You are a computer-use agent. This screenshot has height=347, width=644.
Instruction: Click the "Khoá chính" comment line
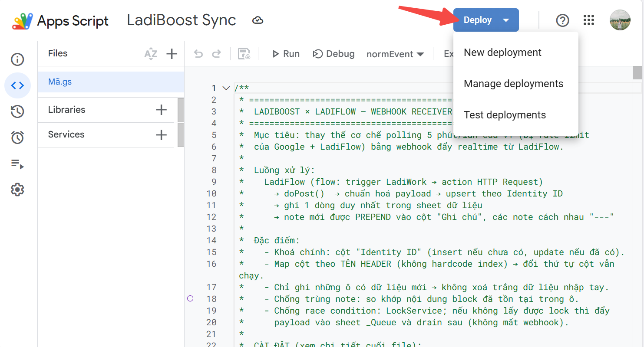pos(432,252)
